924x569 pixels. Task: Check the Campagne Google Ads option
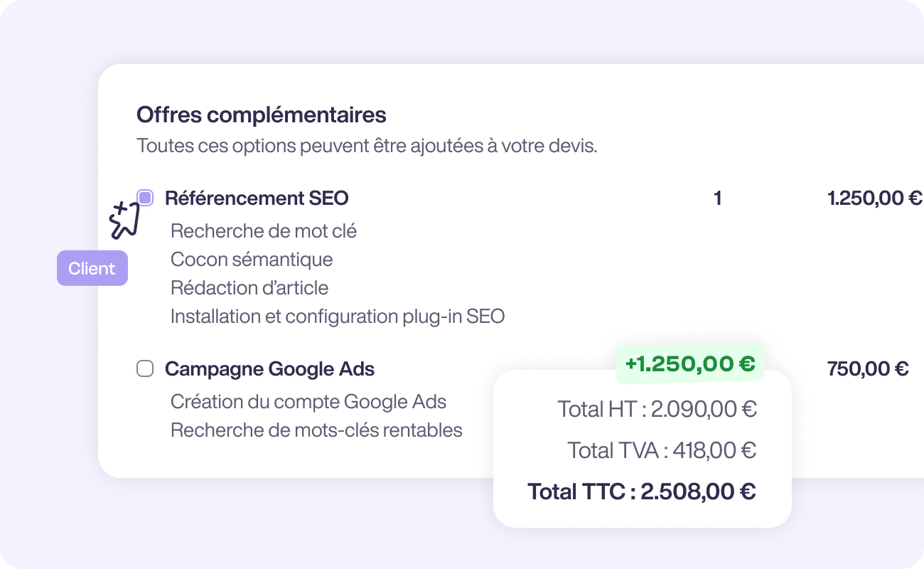click(x=145, y=368)
